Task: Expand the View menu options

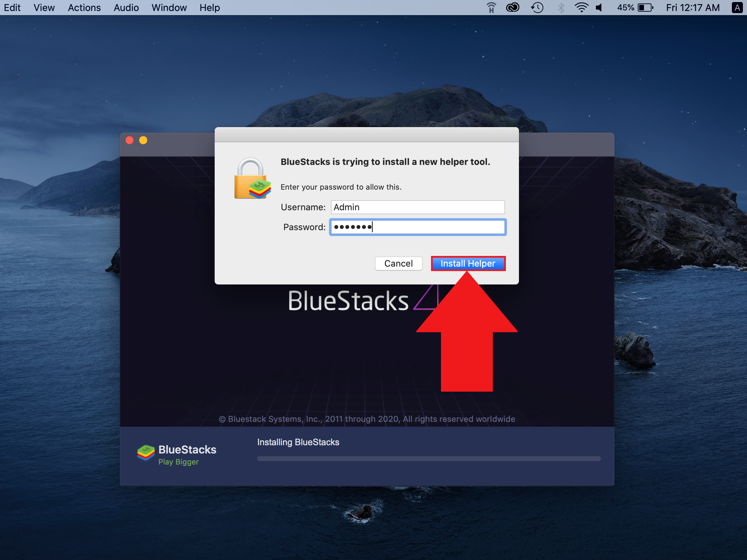Action: pos(44,7)
